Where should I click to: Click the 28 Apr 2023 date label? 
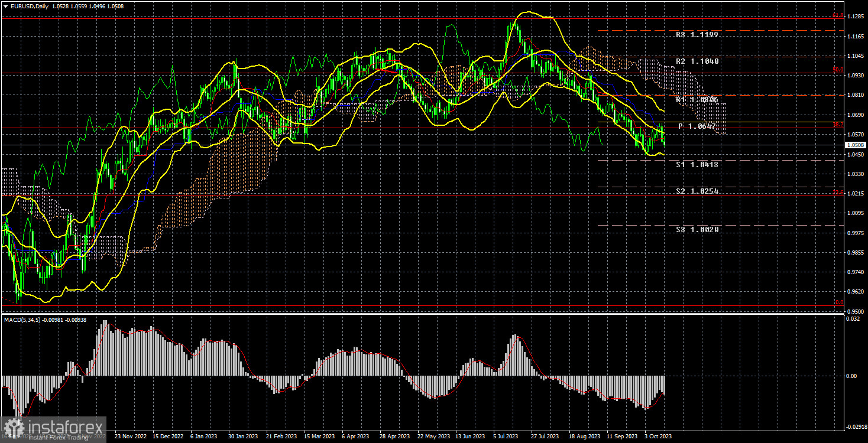click(x=395, y=437)
